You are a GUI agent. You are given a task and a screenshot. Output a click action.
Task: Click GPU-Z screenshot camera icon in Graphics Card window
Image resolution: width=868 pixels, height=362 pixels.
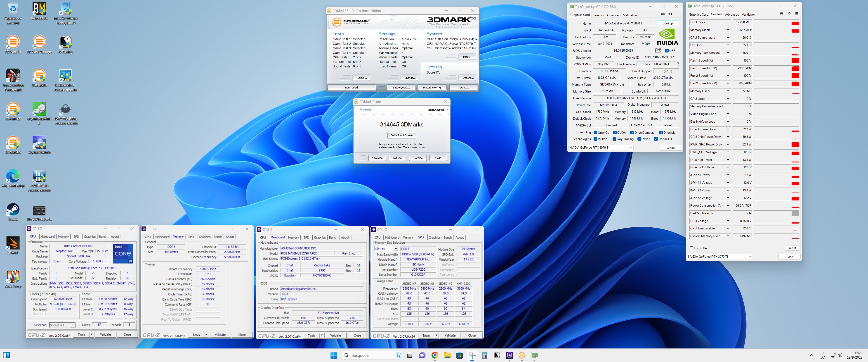[x=663, y=14]
